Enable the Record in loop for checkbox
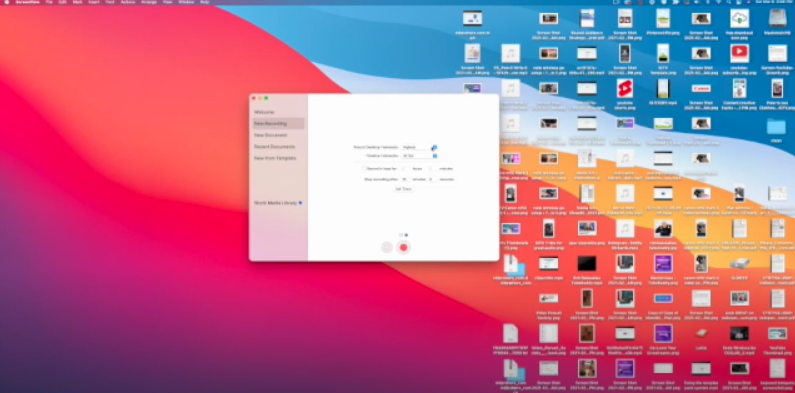795x393 pixels. (x=364, y=168)
